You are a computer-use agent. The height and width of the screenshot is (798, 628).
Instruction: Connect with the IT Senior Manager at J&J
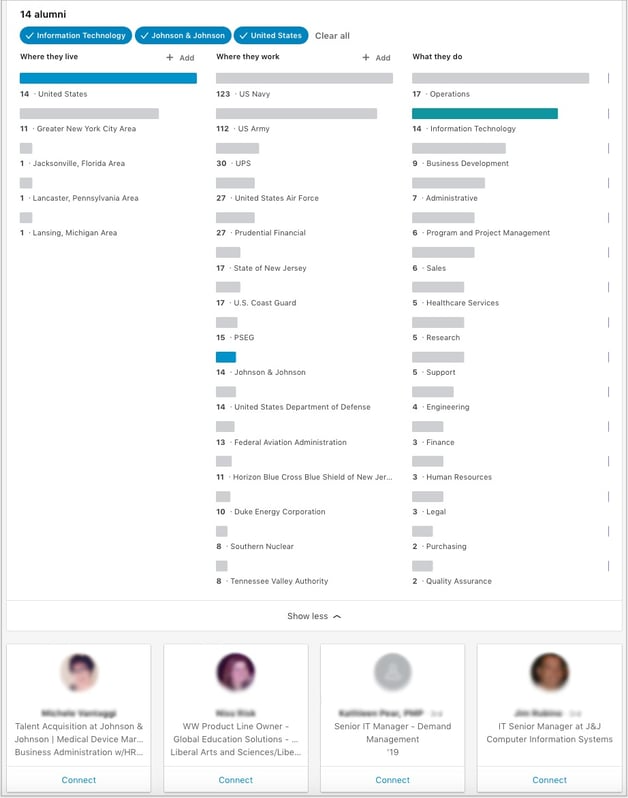tap(549, 780)
